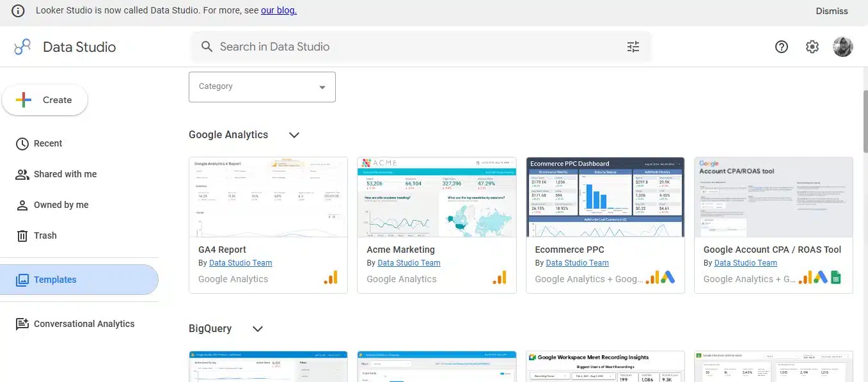Click the 'GA4 Report' title text
The image size is (868, 382).
(223, 250)
